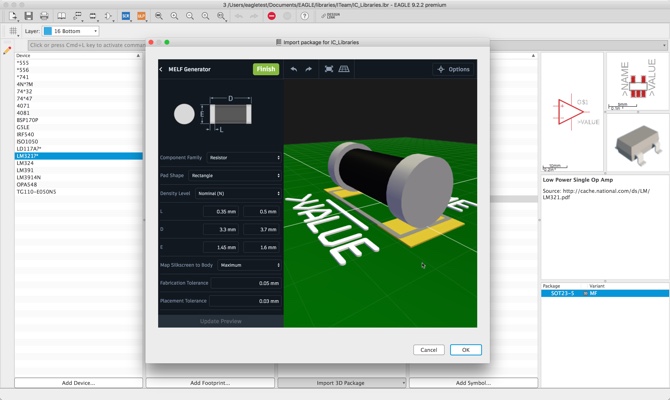Click the SOT23 3D package preview thumbnail
Viewport: 670px width, 400px height.
coord(638,143)
